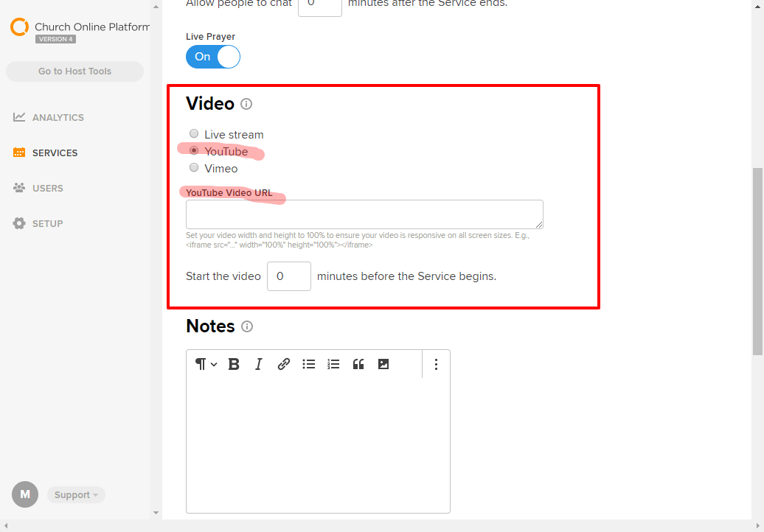
Task: Toggle bold formatting in Notes editor
Action: click(x=234, y=364)
